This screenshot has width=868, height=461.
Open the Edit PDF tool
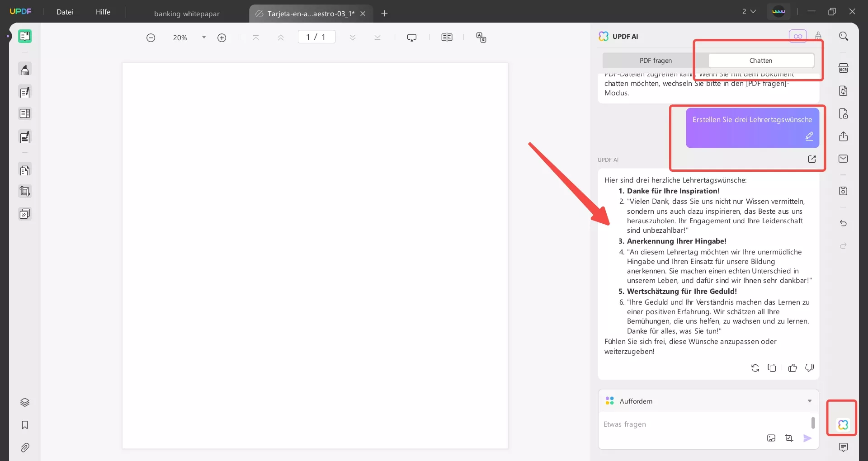(x=25, y=92)
